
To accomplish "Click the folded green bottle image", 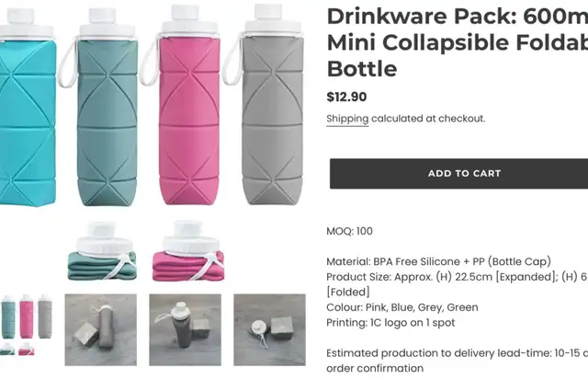I will pos(102,251).
